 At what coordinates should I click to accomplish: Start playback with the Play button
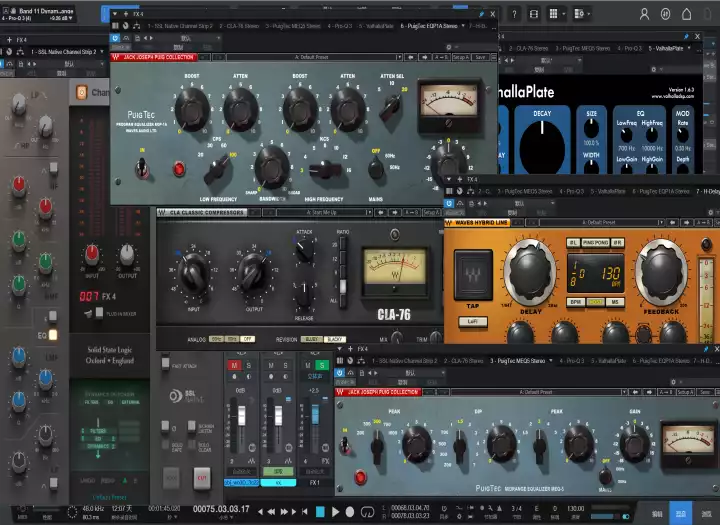pyautogui.click(x=336, y=512)
